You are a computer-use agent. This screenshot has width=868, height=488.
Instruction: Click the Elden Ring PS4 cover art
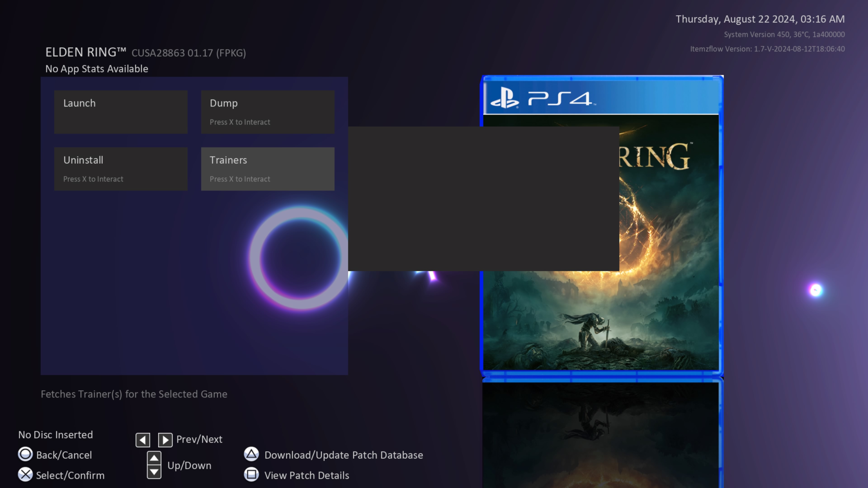pos(602,226)
